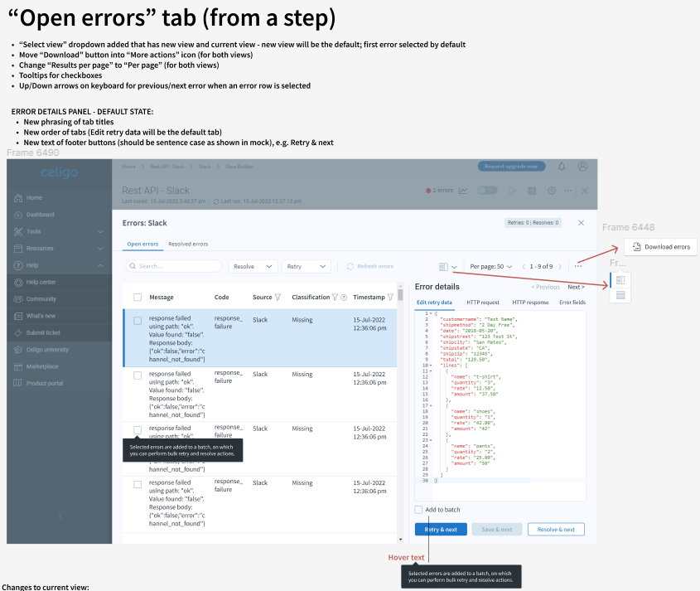Choose the list view icon in the view popup
This screenshot has width=700, height=591.
(x=620, y=295)
